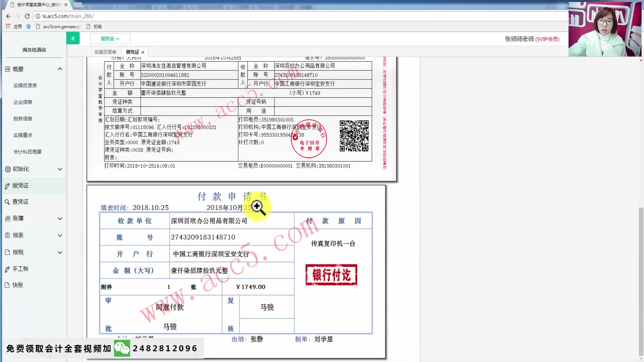
Task: Open the 快账 quick accounting icon
Action: pos(7,285)
